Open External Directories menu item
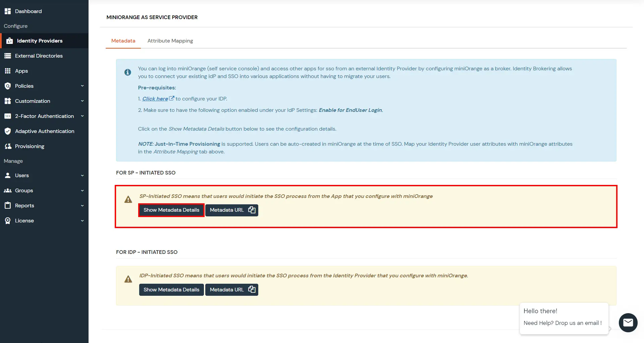 tap(44, 56)
